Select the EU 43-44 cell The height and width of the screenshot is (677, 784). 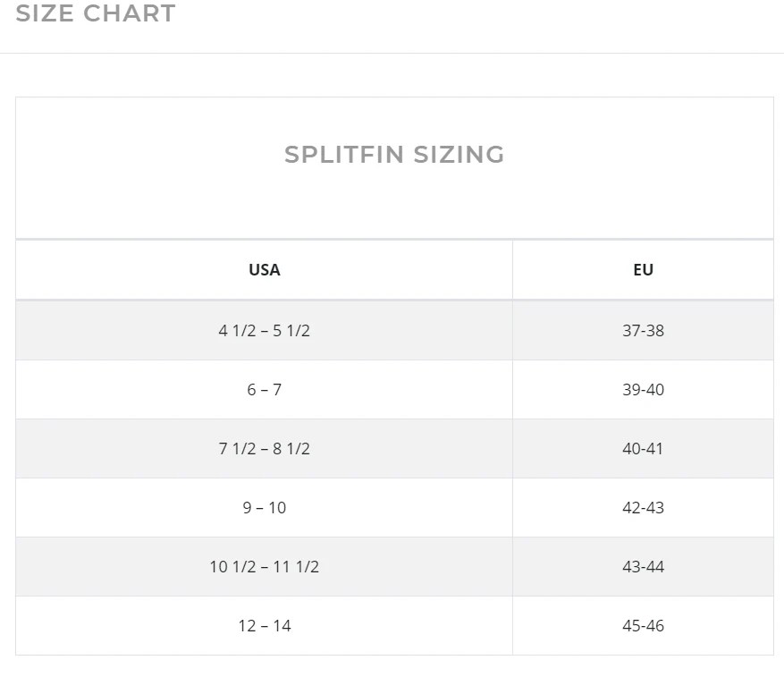click(643, 566)
